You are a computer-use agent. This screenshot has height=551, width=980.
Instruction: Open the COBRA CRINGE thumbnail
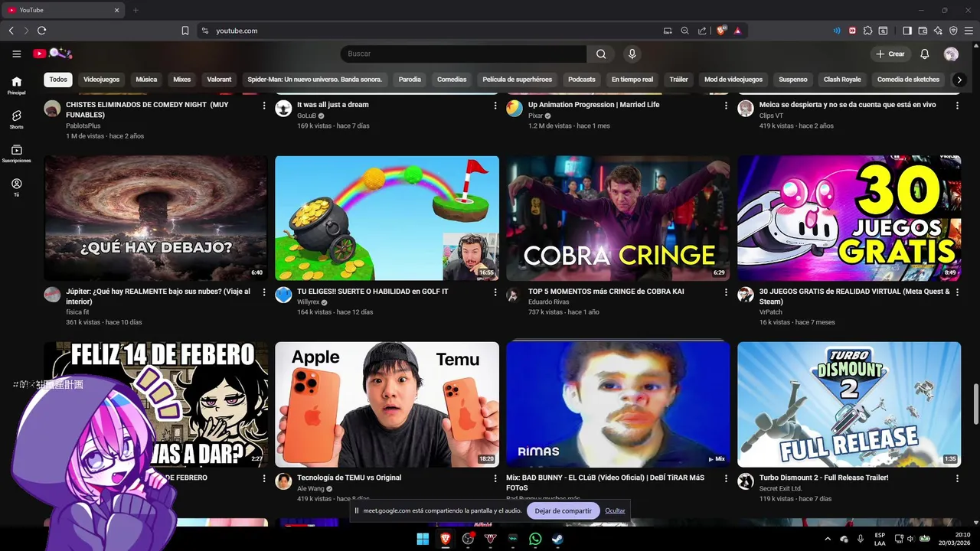coord(618,218)
